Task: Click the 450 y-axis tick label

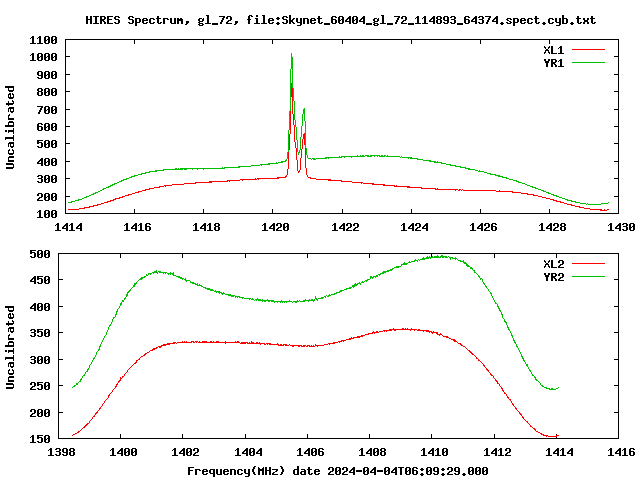Action: tap(40, 280)
